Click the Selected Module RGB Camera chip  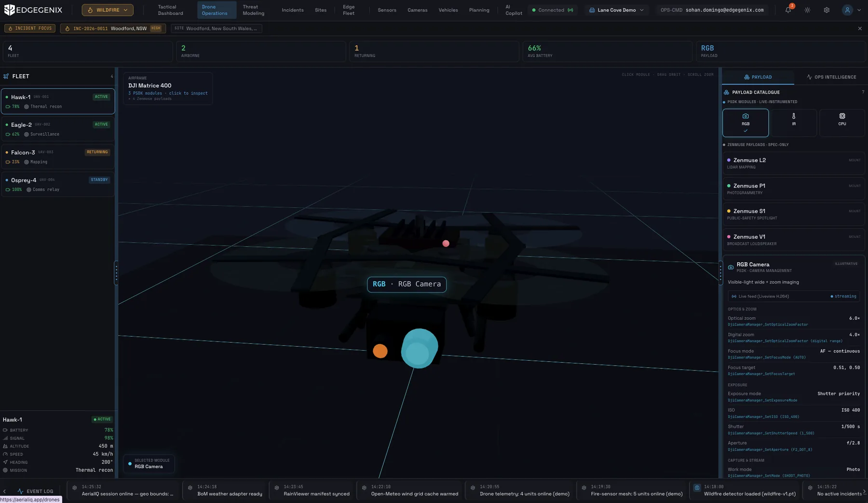click(x=149, y=463)
